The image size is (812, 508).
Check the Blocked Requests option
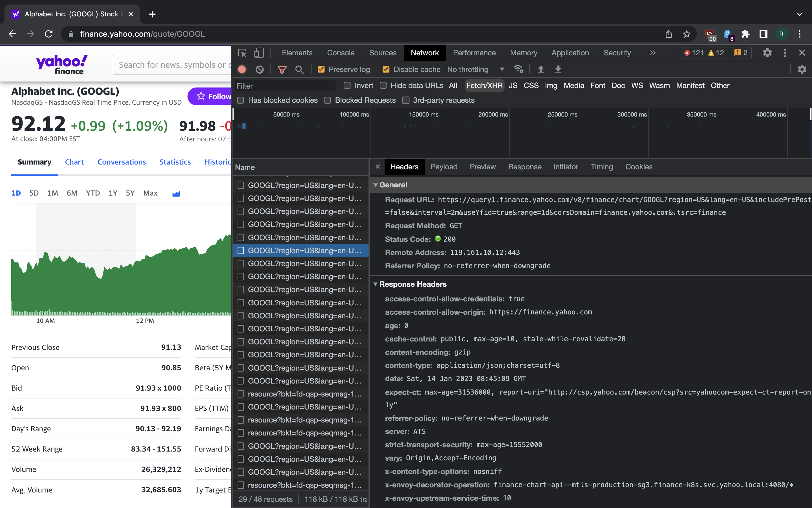tap(327, 100)
